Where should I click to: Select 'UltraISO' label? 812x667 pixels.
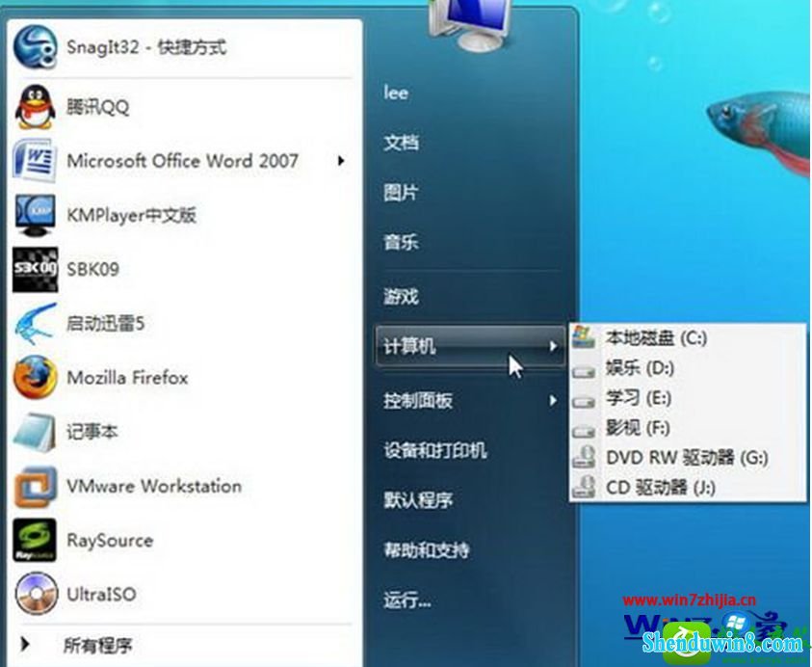101,594
